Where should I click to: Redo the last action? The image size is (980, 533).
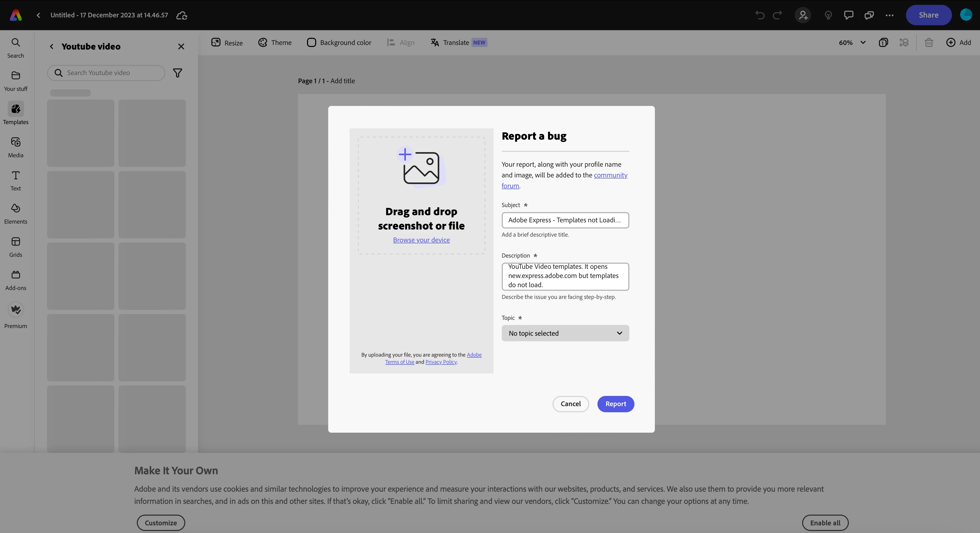coord(777,15)
